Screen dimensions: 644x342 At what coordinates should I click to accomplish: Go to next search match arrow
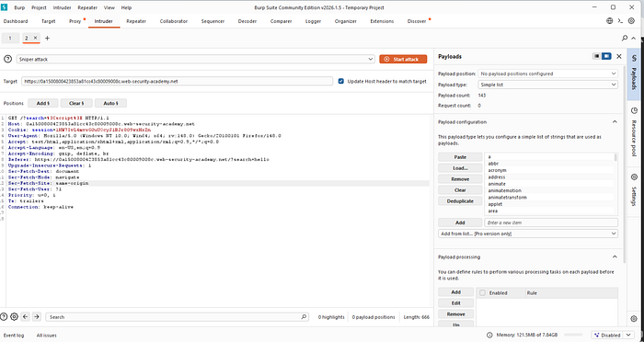coord(37,316)
